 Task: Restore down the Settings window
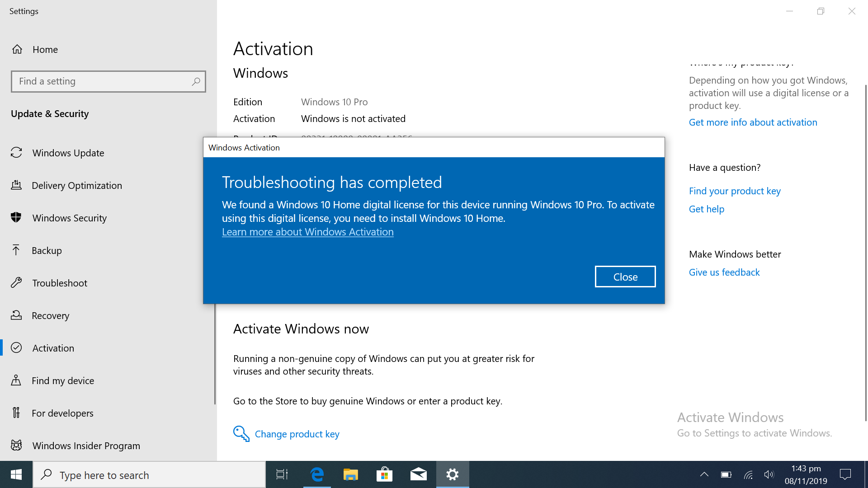pyautogui.click(x=821, y=11)
